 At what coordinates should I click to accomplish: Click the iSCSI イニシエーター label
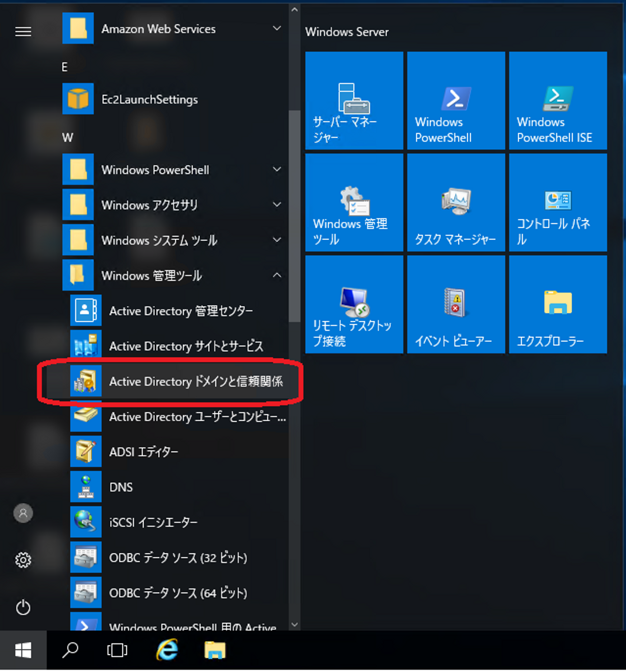click(153, 522)
